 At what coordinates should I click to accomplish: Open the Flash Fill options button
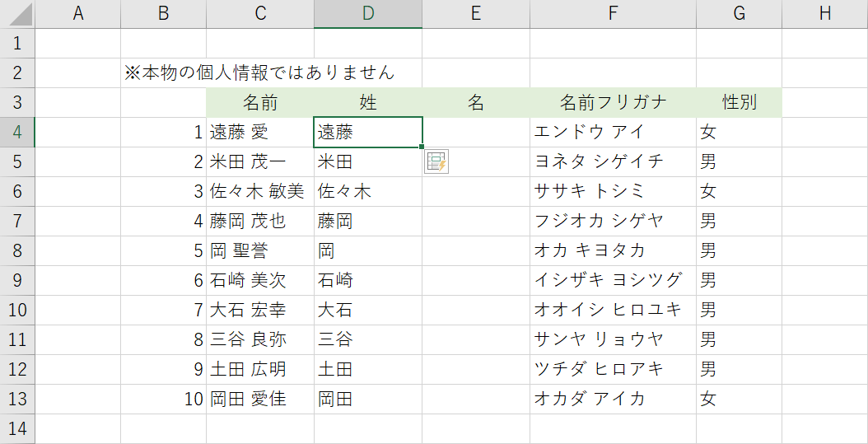click(x=436, y=162)
